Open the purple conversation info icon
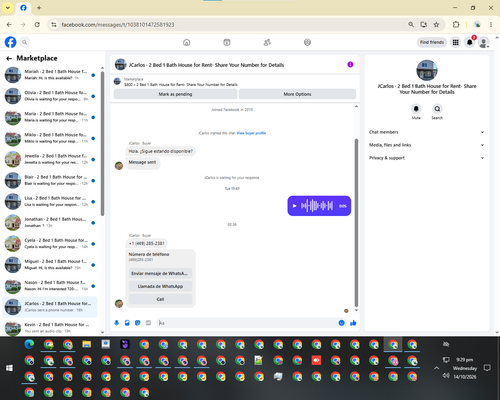 click(350, 65)
